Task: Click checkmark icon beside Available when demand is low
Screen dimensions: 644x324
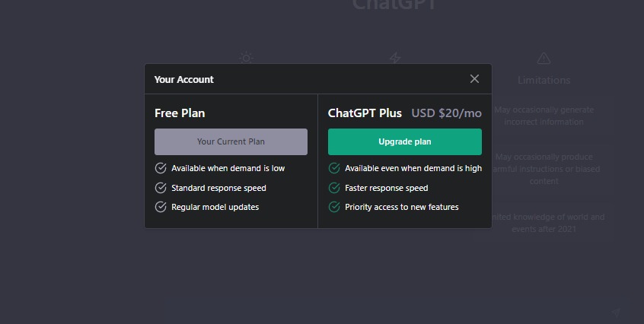Action: tap(161, 168)
